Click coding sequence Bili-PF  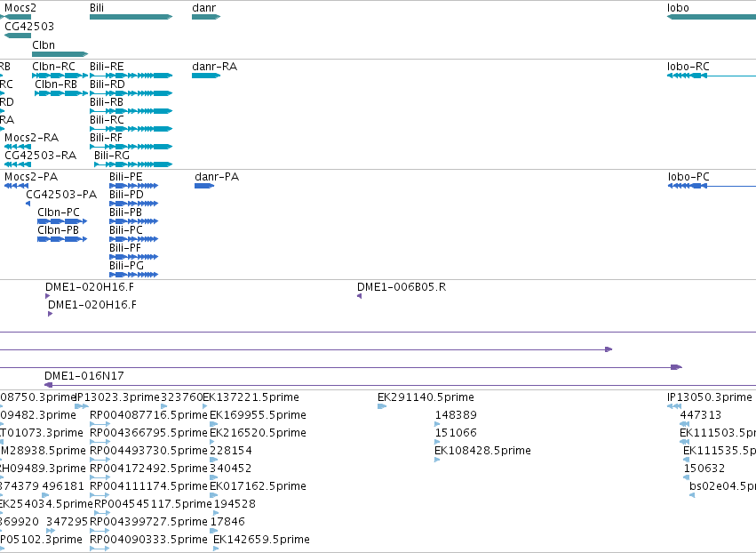point(133,257)
